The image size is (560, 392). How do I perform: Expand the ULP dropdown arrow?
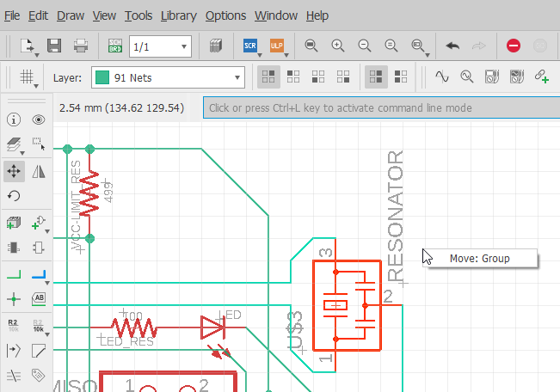(286, 55)
